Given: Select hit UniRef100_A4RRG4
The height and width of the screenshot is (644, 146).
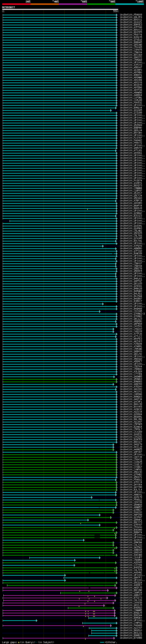Looking at the screenshot, I should pyautogui.click(x=131, y=95).
